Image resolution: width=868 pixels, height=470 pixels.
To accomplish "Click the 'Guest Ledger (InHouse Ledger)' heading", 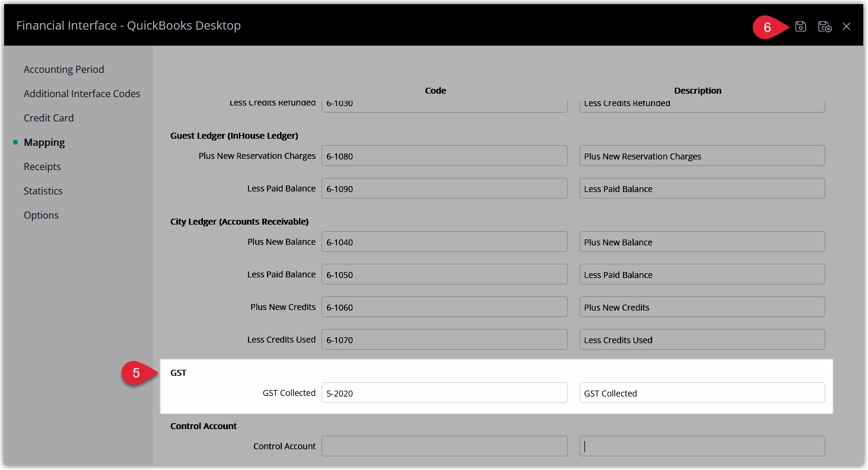I will [234, 136].
